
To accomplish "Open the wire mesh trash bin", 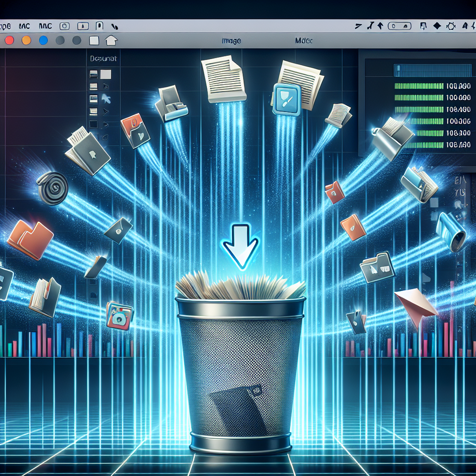I will (240, 367).
